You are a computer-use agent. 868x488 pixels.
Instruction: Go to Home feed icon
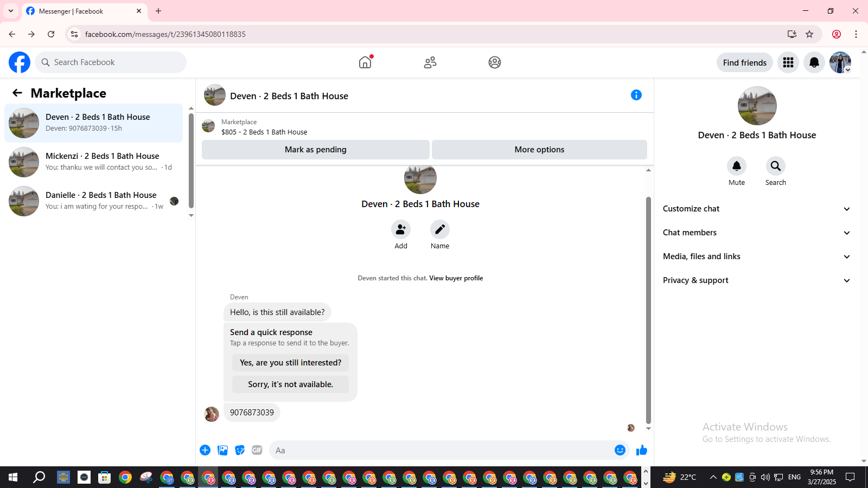(x=365, y=62)
